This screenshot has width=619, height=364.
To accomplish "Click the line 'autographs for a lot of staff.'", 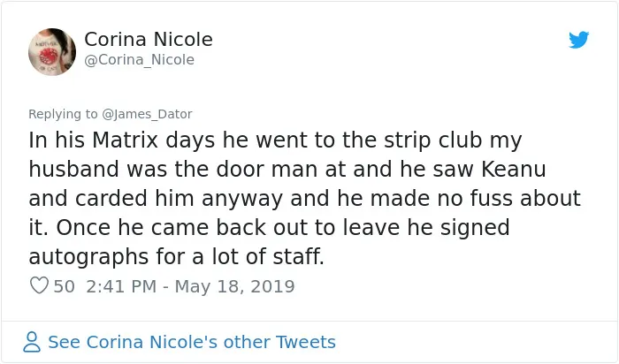I will point(177,257).
